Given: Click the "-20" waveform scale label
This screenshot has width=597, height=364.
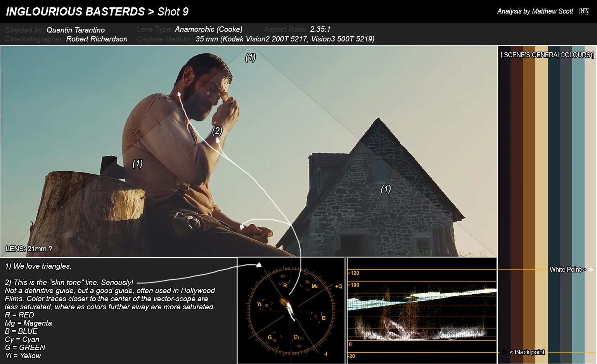Looking at the screenshot, I should pos(351,356).
